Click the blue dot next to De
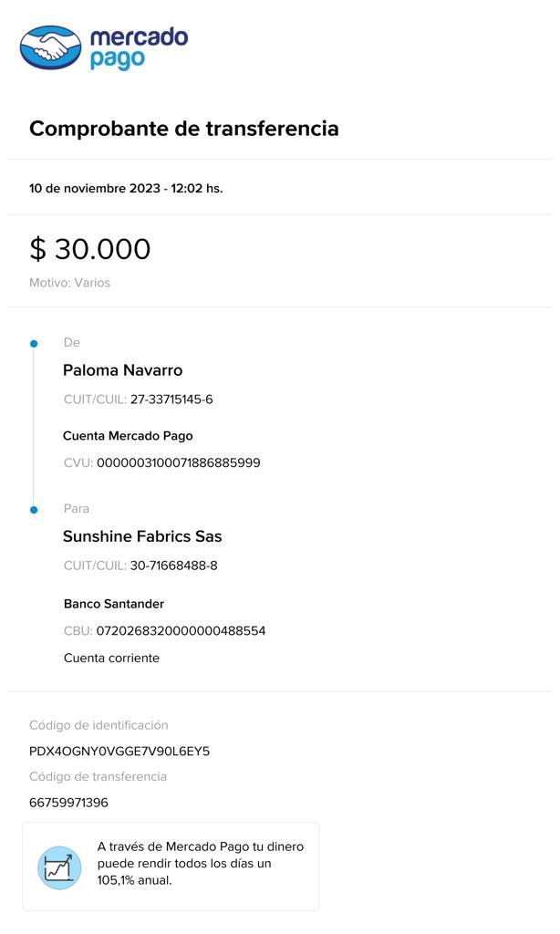Image resolution: width=560 pixels, height=934 pixels. pos(34,344)
